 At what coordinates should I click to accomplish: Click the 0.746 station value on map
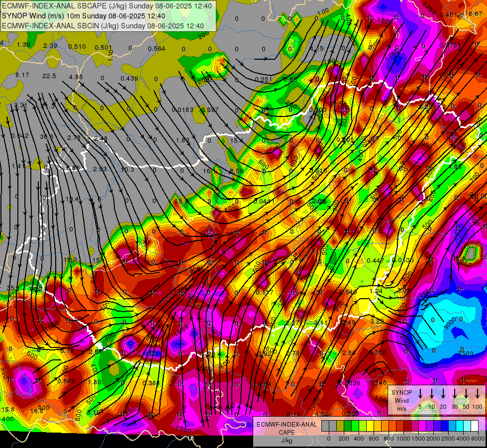click(x=378, y=383)
